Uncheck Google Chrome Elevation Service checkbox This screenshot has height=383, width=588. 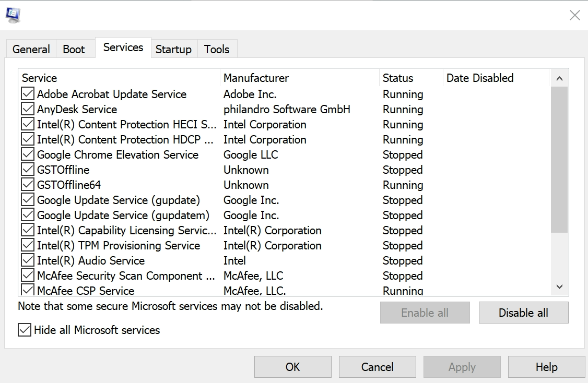pos(27,154)
